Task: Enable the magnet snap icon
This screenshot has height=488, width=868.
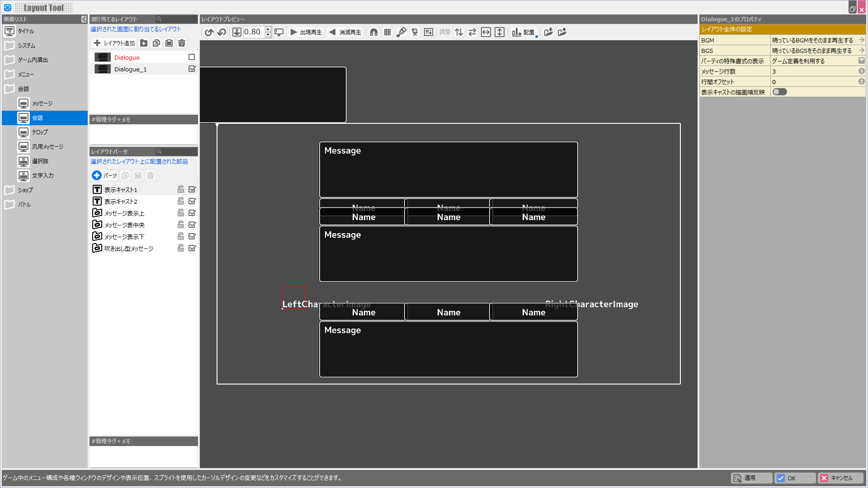Action: (374, 32)
